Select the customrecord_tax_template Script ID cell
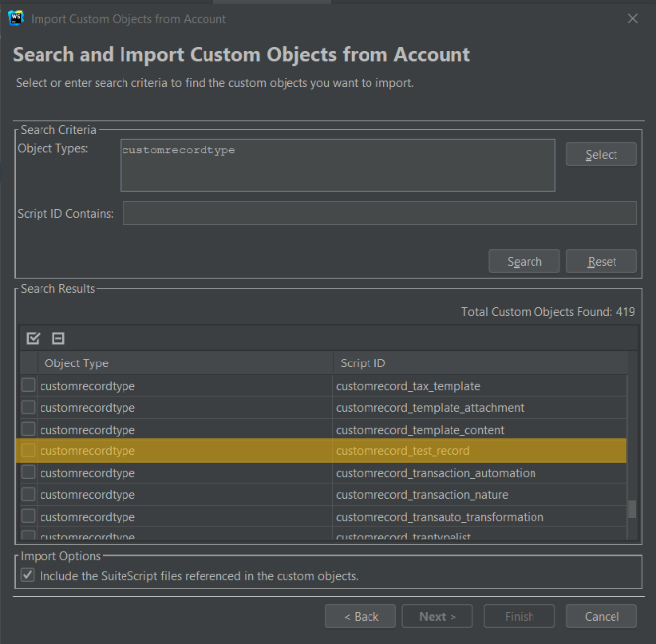 tap(480, 386)
